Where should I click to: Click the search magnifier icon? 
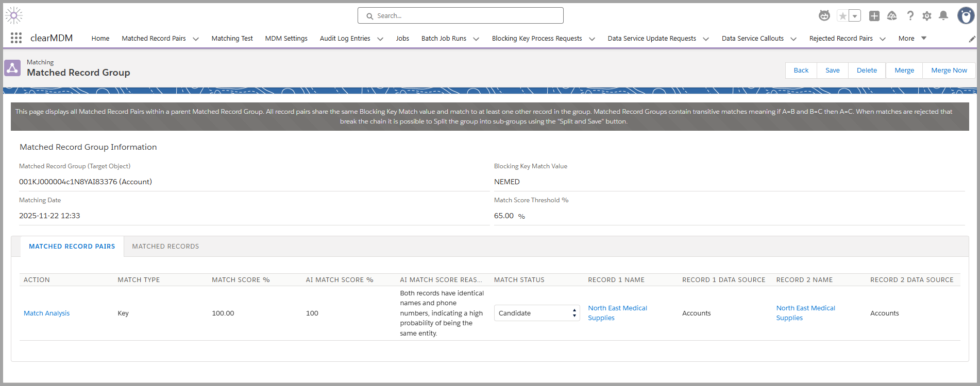[x=369, y=16]
